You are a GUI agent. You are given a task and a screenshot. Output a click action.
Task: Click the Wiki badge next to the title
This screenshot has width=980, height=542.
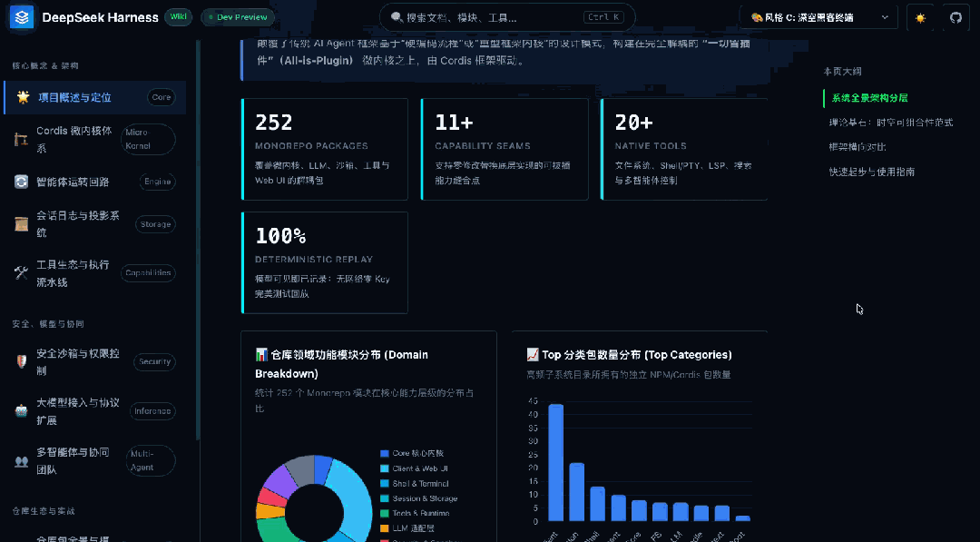[x=178, y=17]
